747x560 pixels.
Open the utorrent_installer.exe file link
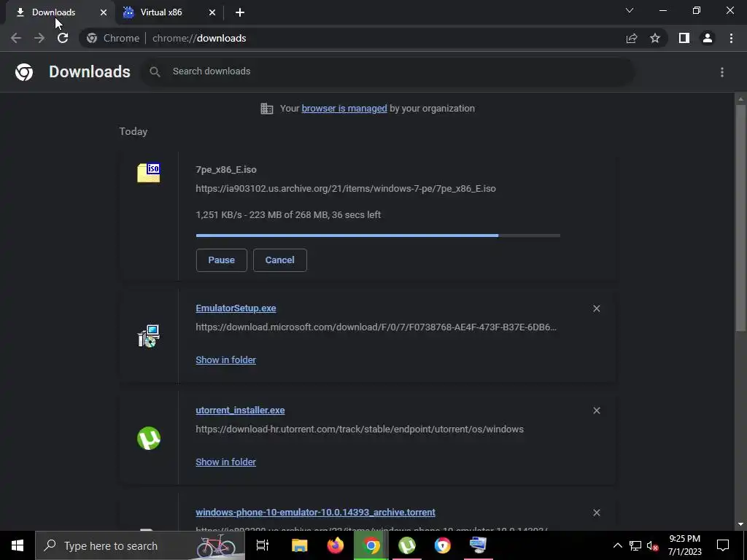tap(240, 410)
